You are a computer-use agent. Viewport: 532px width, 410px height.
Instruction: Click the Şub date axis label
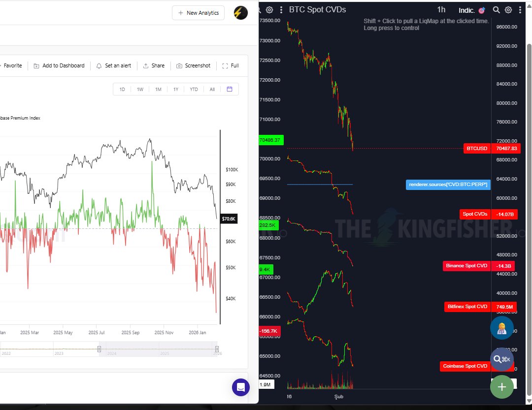pyautogui.click(x=338, y=397)
